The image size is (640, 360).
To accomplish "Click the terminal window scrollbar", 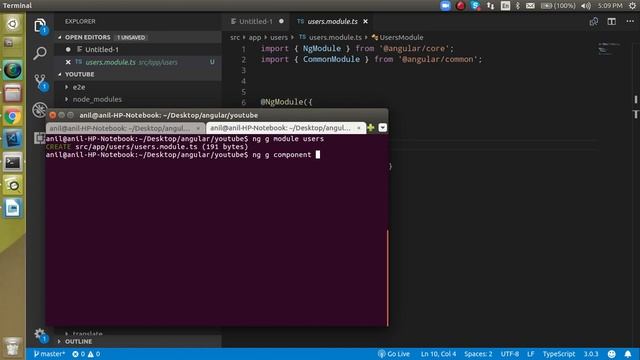I will pos(387,278).
